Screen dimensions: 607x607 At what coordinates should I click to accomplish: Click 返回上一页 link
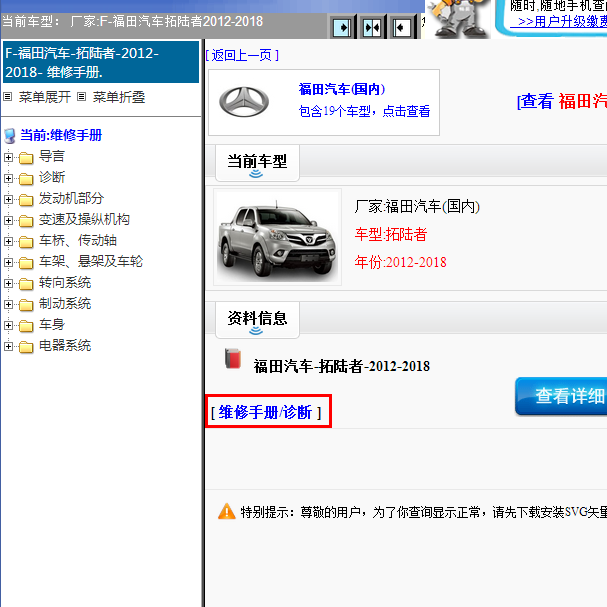point(242,55)
